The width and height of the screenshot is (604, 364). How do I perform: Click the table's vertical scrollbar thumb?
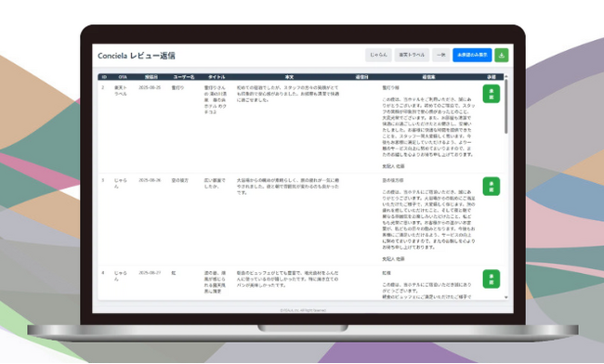(x=506, y=107)
